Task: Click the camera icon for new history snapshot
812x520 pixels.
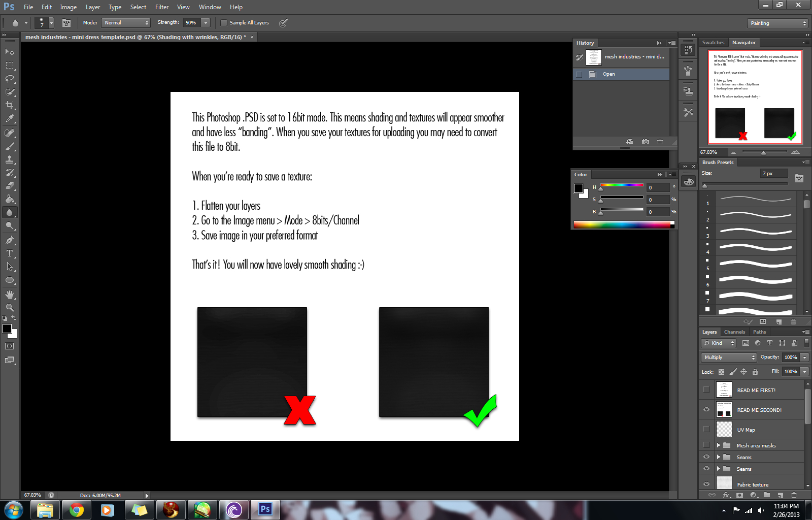Action: point(645,142)
